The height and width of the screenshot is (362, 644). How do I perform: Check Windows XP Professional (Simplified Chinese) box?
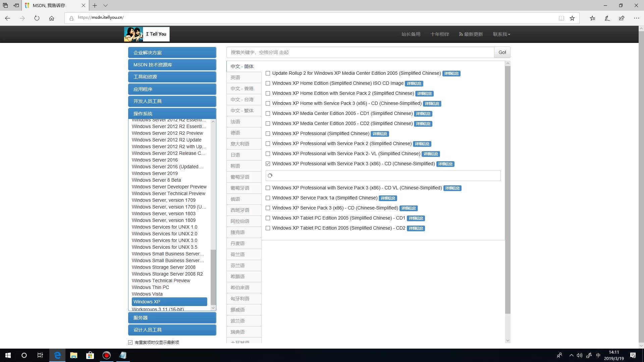click(x=268, y=134)
